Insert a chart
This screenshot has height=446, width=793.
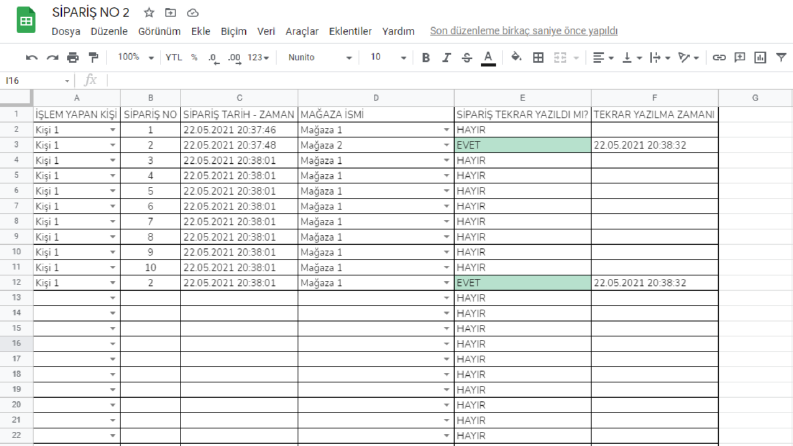pos(760,58)
